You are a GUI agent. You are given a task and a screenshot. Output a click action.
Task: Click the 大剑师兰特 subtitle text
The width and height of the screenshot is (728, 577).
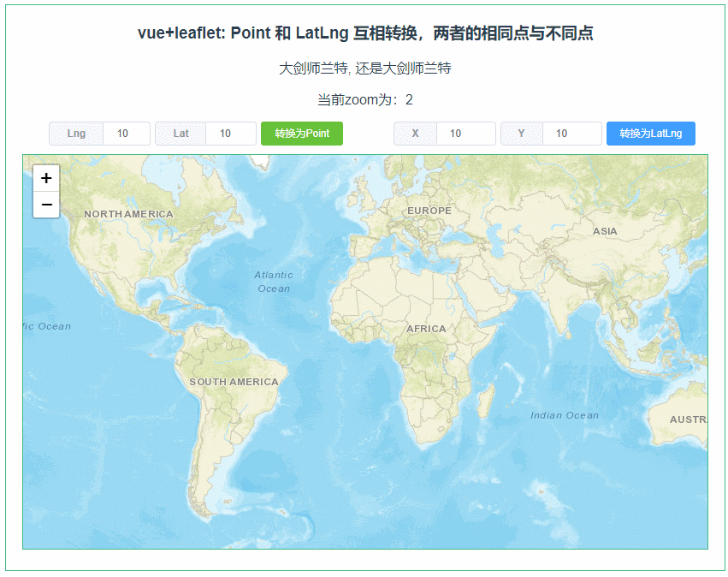pos(365,68)
